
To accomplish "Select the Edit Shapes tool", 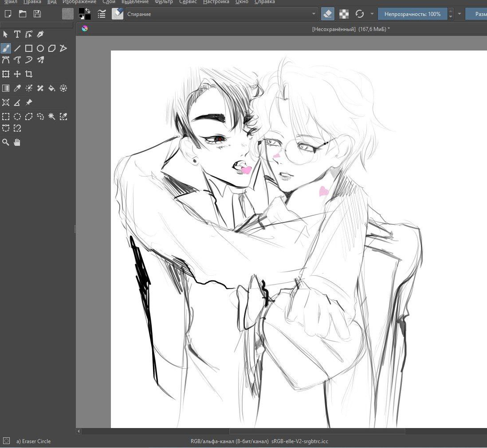I will [x=28, y=34].
